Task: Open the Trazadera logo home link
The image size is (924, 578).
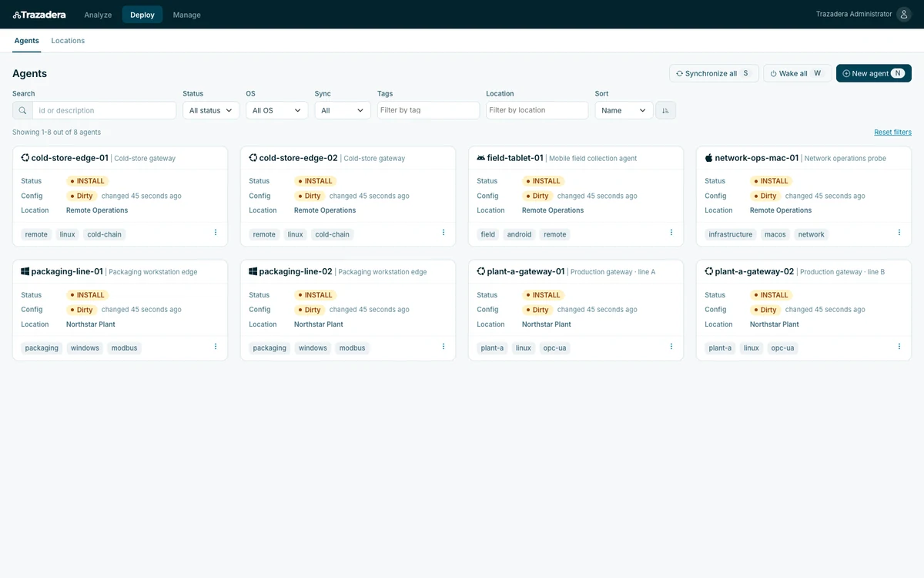Action: point(39,15)
